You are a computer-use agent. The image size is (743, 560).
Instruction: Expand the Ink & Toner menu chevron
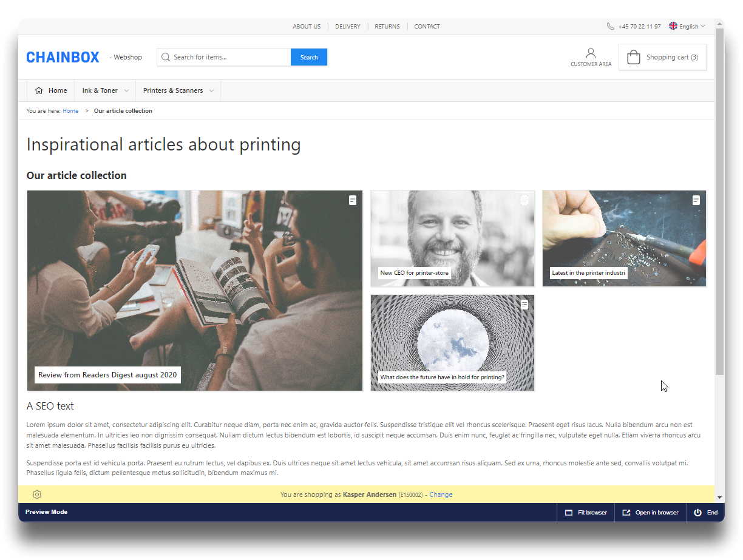tap(126, 91)
